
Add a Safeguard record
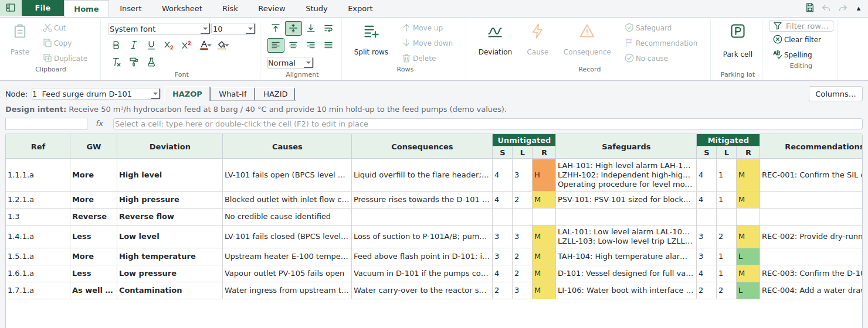point(648,28)
